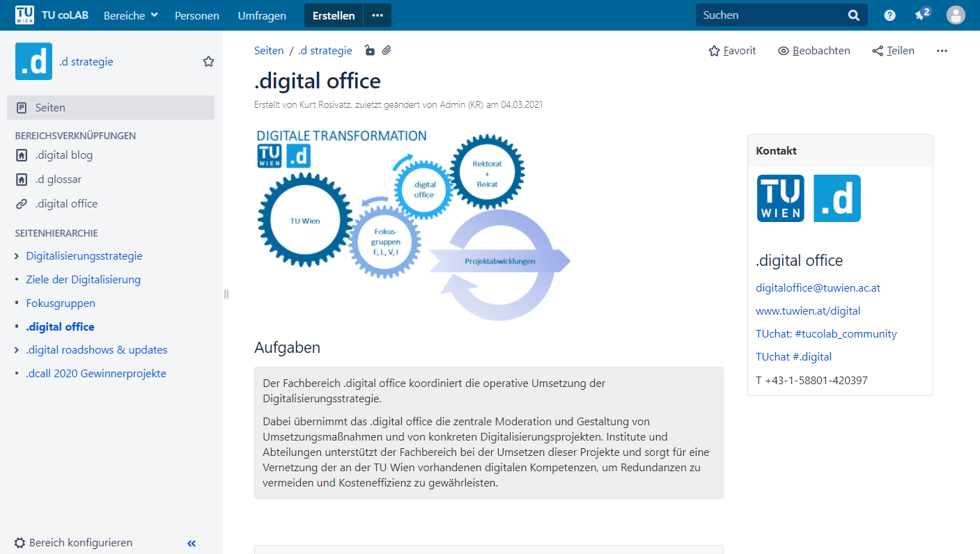This screenshot has height=554, width=980.
Task: Click the .d strategie space logo
Action: point(33,61)
